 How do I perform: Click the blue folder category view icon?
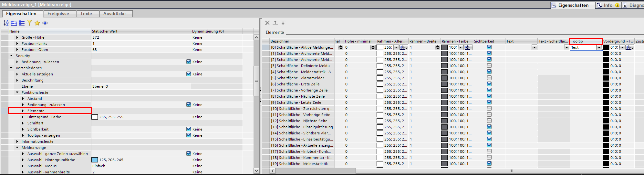(x=14, y=23)
